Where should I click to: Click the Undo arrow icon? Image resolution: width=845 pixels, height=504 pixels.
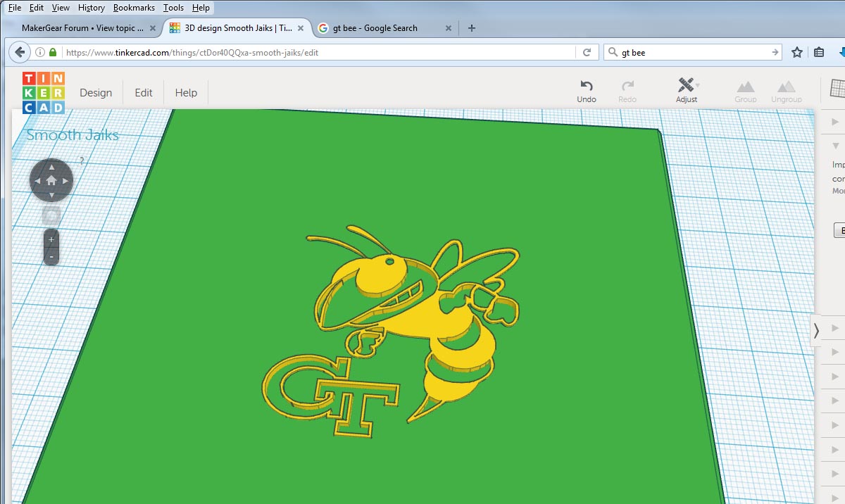tap(586, 86)
